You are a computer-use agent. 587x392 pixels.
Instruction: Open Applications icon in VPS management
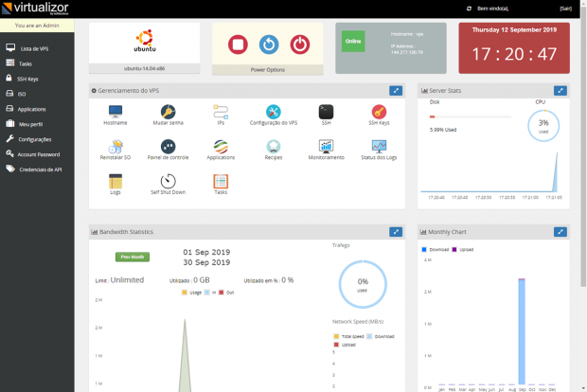click(221, 147)
